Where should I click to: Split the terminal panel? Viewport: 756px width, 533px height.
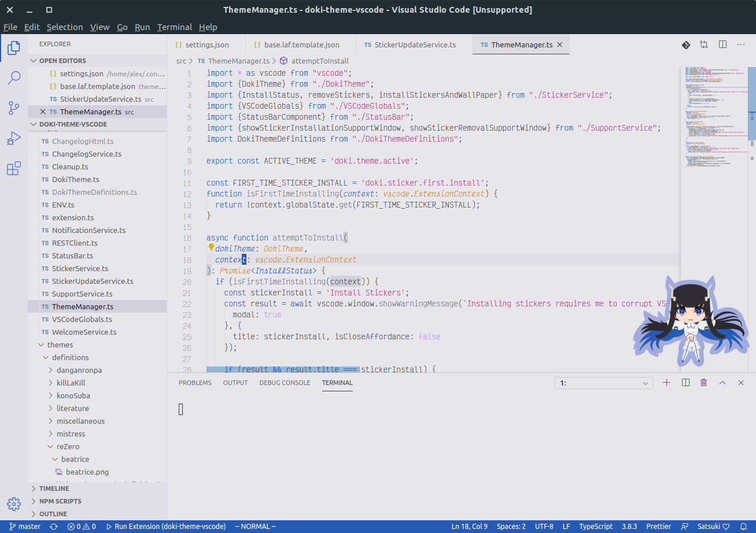point(685,383)
